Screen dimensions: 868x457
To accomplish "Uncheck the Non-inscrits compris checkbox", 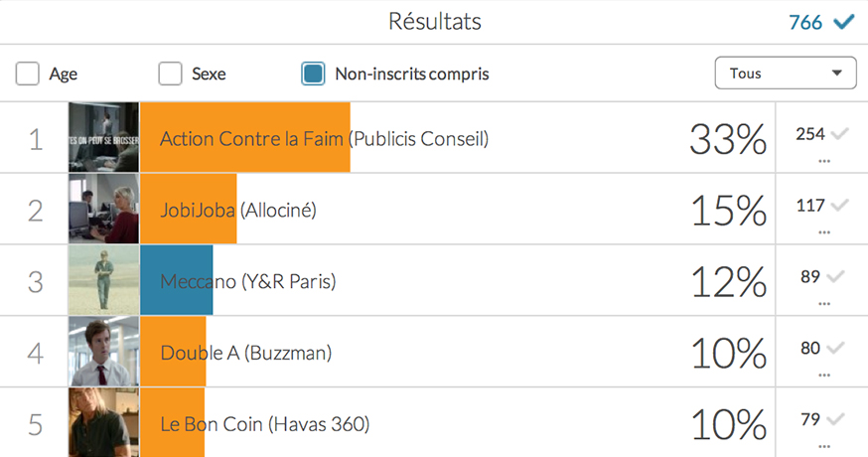I will [x=313, y=74].
